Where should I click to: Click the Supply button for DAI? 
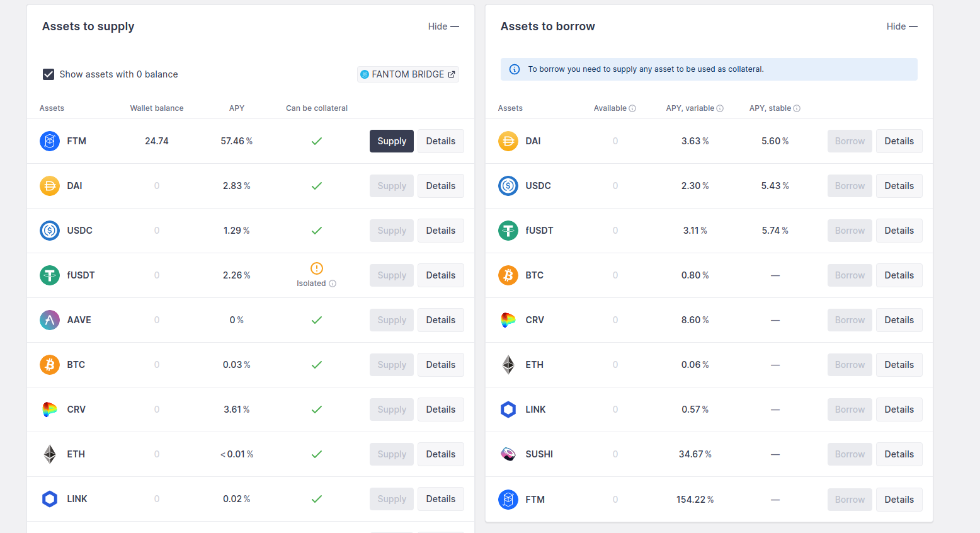point(392,186)
